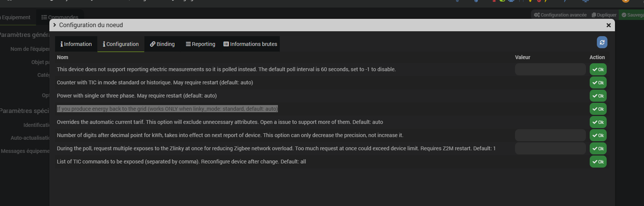644x206 pixels.
Task: Open Configuration avancée in the background toolbar
Action: [560, 15]
